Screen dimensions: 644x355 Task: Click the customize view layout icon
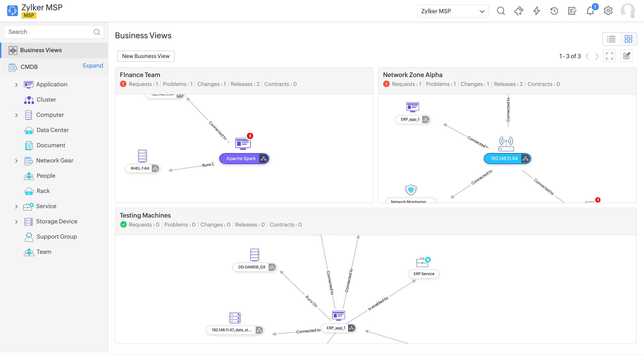point(627,56)
